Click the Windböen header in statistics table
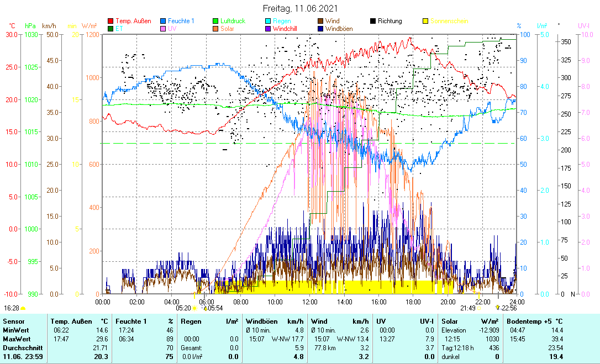 pyautogui.click(x=261, y=321)
